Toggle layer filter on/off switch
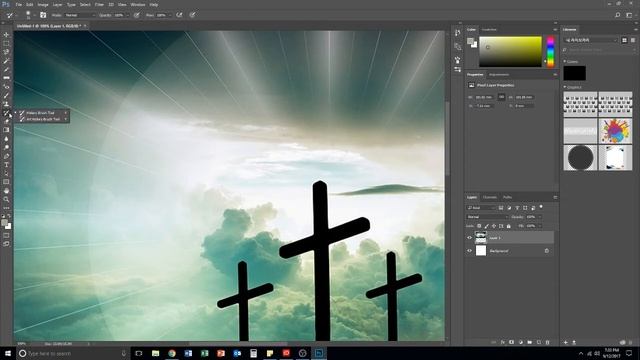The width and height of the screenshot is (640, 360). tap(541, 207)
